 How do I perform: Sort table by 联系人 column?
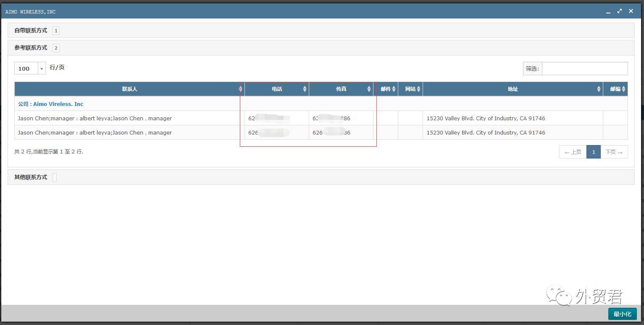click(x=129, y=89)
